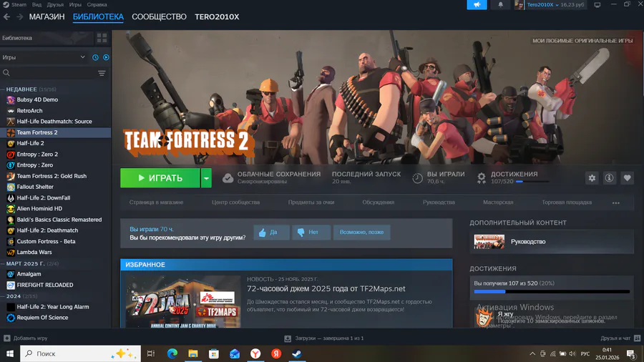Open Центр сообщества link
The height and width of the screenshot is (362, 644).
235,202
